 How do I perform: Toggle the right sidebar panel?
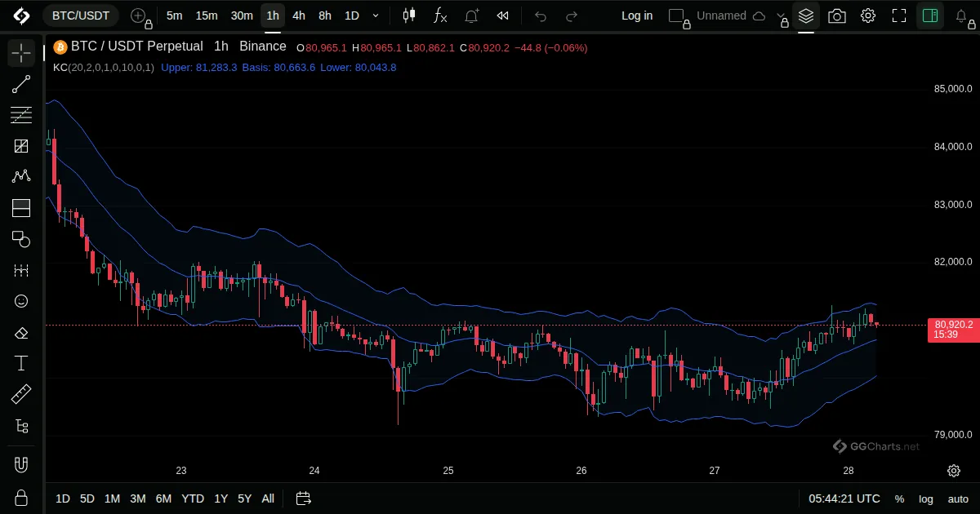tap(930, 16)
